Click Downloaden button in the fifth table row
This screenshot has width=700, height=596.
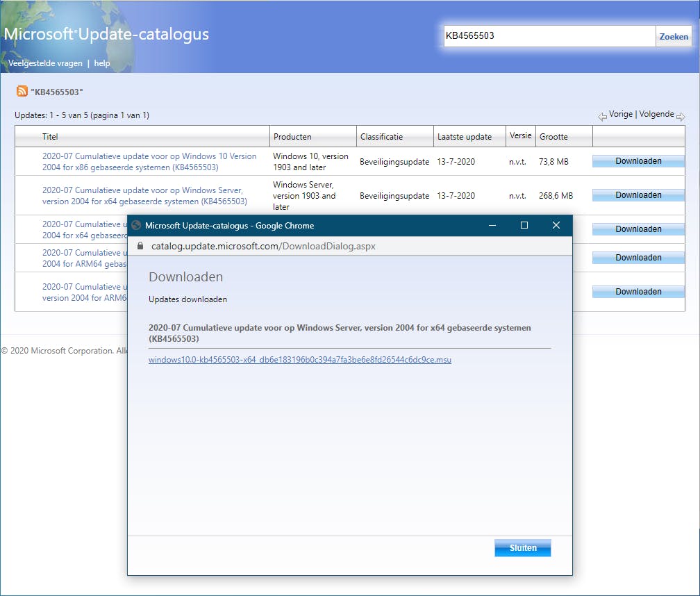(x=638, y=292)
